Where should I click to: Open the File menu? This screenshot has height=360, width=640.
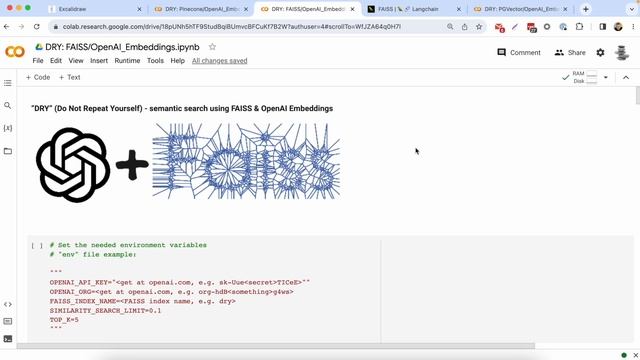[x=38, y=60]
